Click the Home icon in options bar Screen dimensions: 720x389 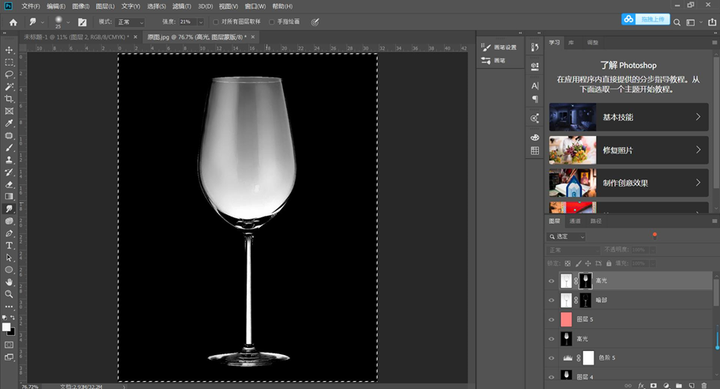13,22
